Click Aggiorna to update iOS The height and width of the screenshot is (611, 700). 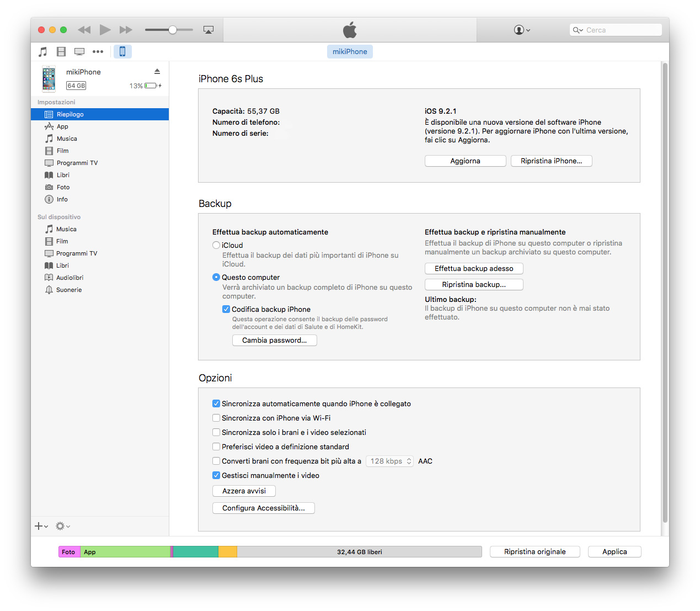click(466, 161)
